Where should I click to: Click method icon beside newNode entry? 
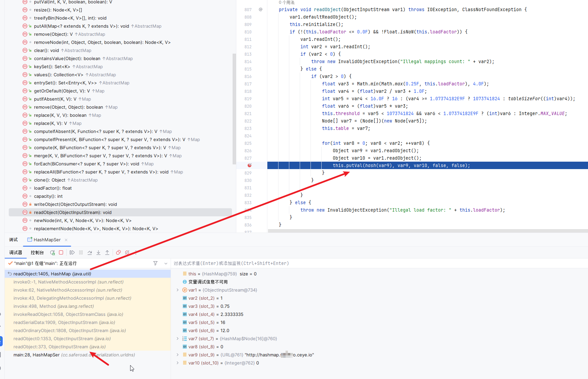click(25, 220)
